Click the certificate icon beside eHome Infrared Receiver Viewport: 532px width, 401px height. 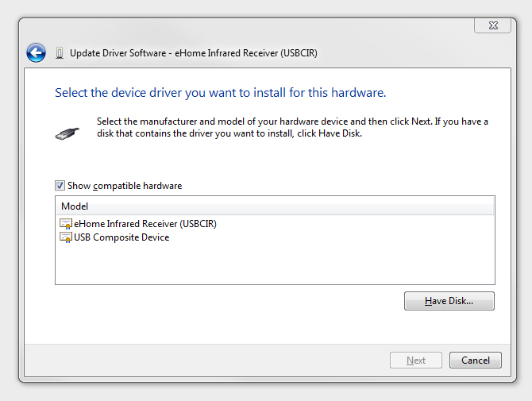coord(66,224)
